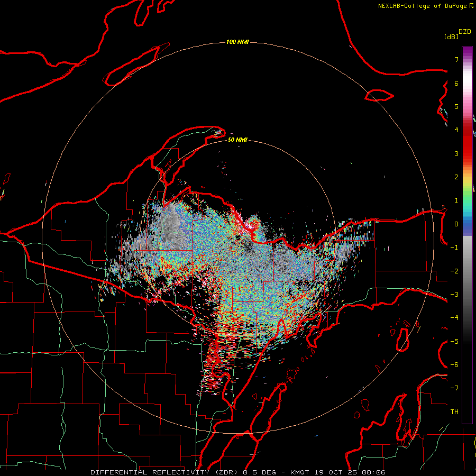The height and width of the screenshot is (476, 476).
Task: Click the -5 value on color scale
Action: click(x=454, y=342)
